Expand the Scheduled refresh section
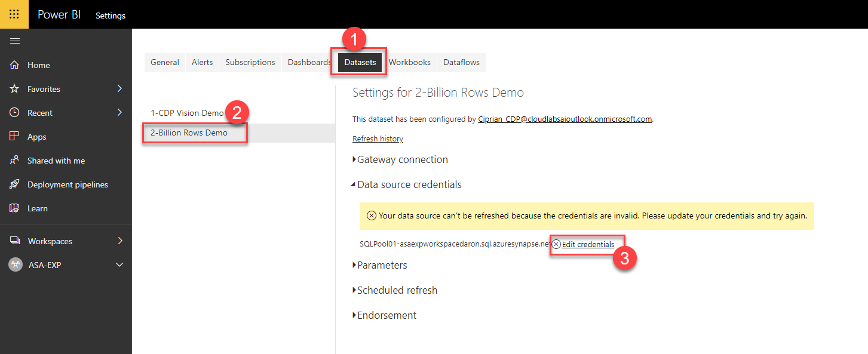The height and width of the screenshot is (354, 868). tap(397, 290)
